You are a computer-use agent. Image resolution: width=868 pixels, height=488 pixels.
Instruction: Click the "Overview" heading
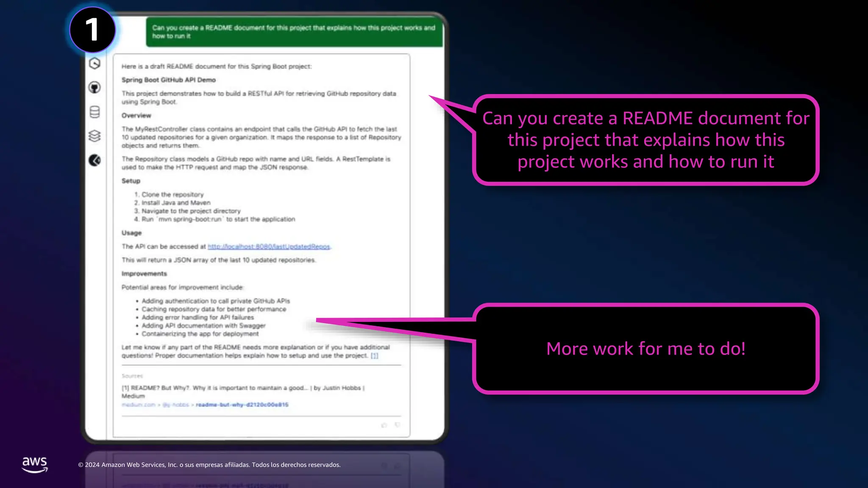[x=136, y=115]
